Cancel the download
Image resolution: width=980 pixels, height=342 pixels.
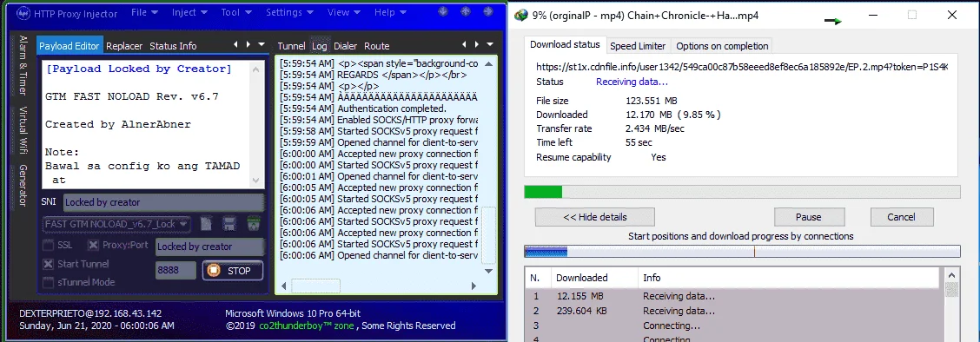(x=902, y=217)
